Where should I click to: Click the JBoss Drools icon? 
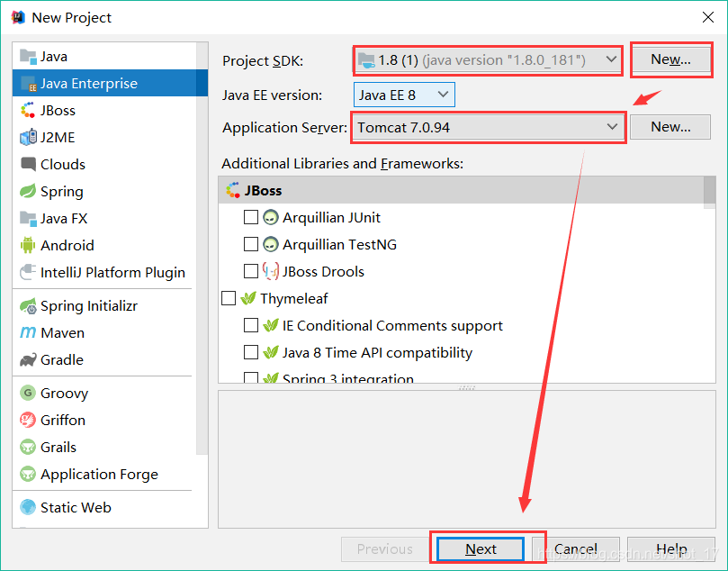(x=271, y=271)
